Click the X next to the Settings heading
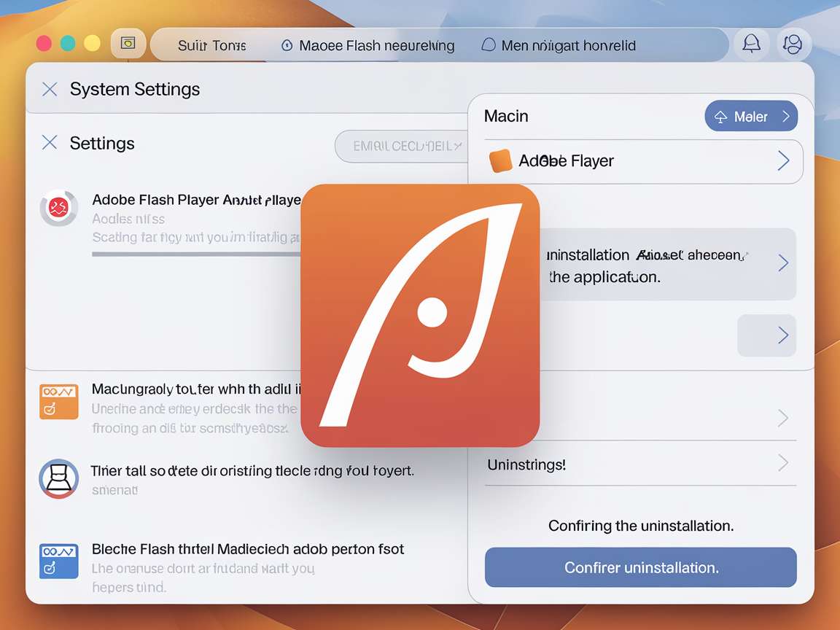Viewport: 840px width, 630px height. coord(50,142)
